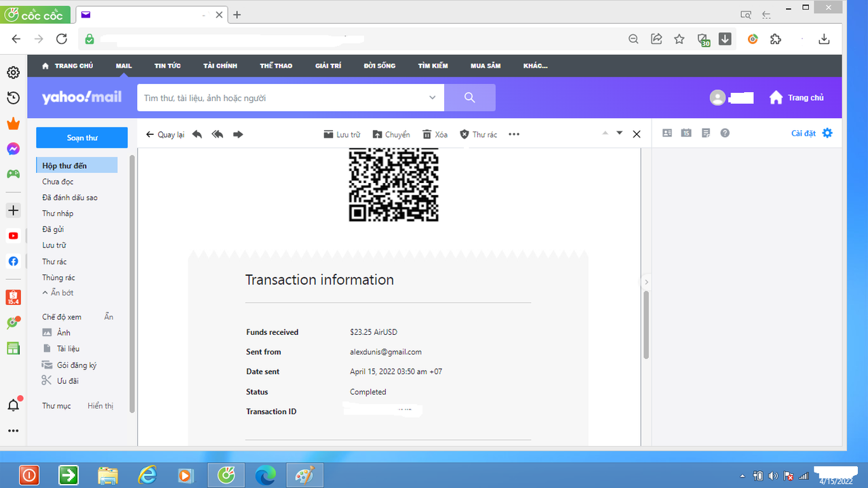Open contacts icon in right panel

pos(667,133)
